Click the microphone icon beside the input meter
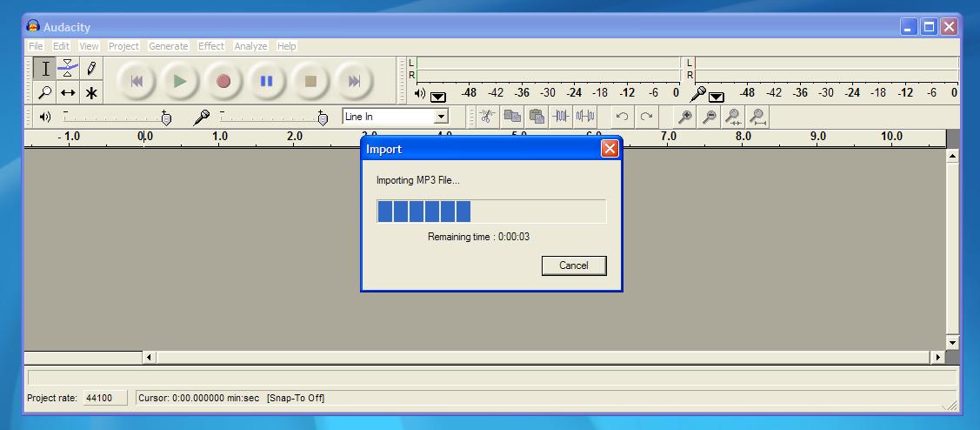This screenshot has width=980, height=430. pos(697,94)
